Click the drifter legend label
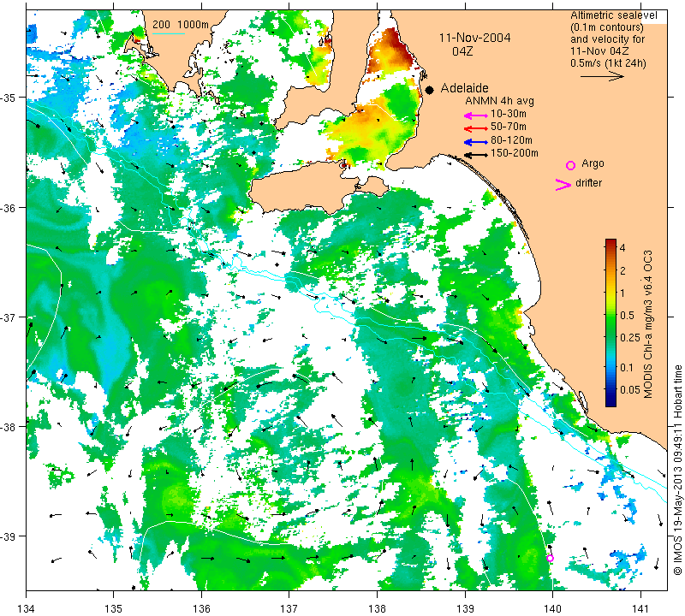 [x=588, y=183]
